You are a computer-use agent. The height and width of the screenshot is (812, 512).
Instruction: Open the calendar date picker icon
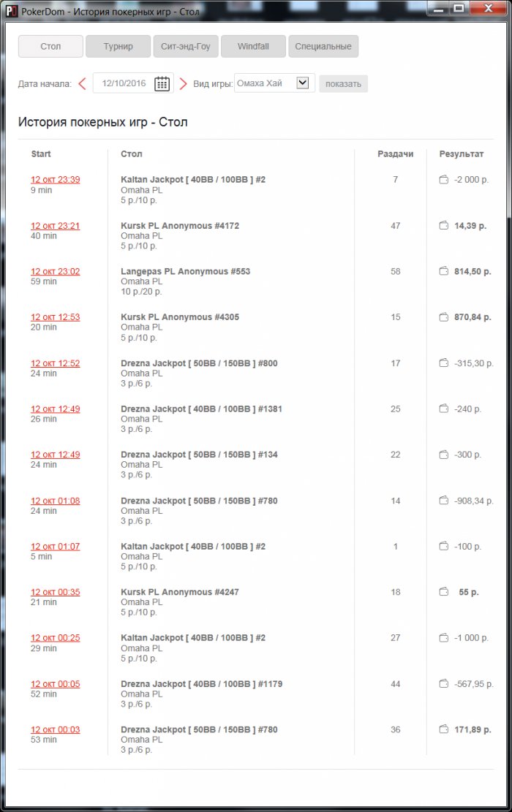coord(162,83)
